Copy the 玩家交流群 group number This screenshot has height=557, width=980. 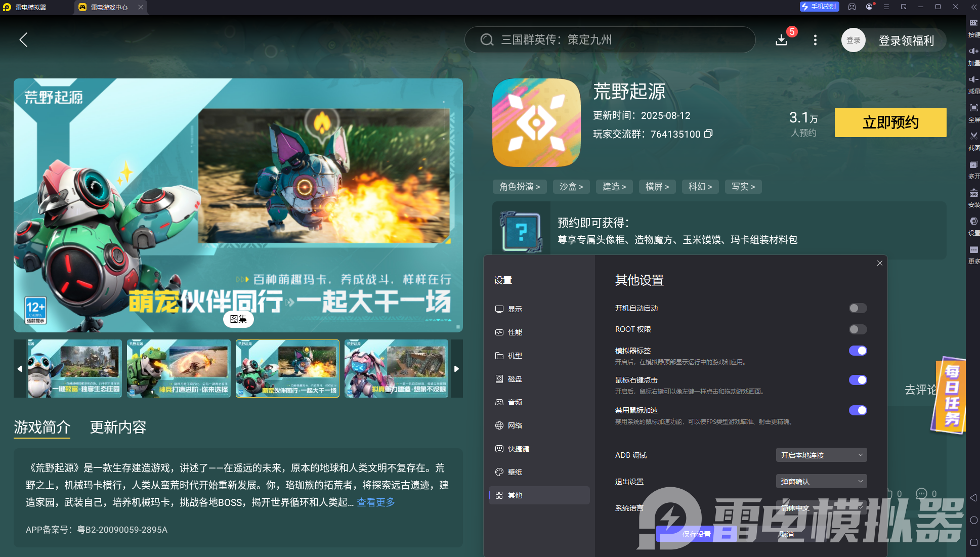pos(708,134)
